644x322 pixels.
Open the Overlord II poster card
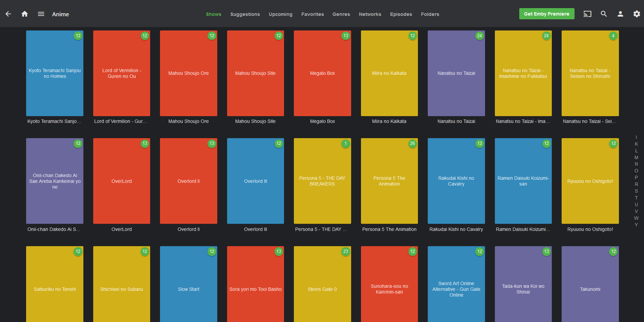(188, 181)
